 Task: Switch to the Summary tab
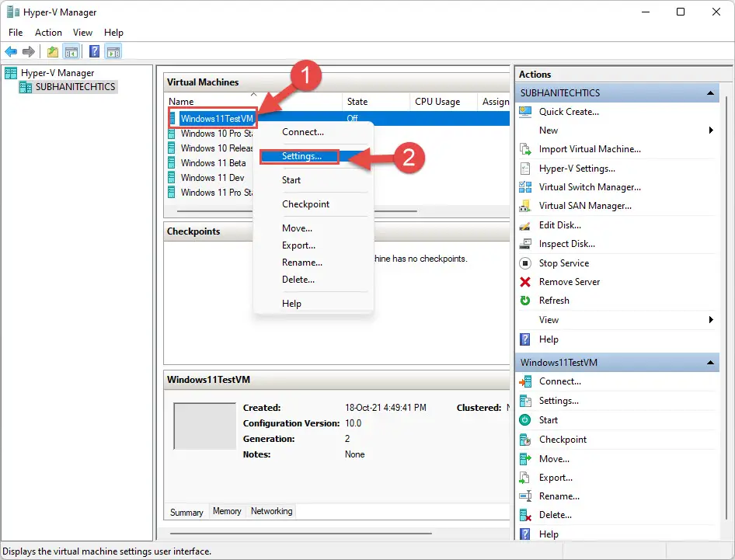point(186,512)
